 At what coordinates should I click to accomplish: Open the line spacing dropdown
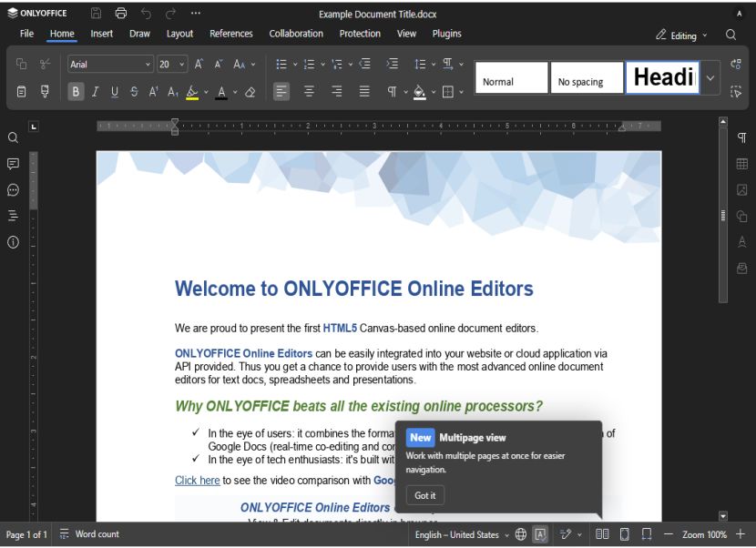click(424, 64)
